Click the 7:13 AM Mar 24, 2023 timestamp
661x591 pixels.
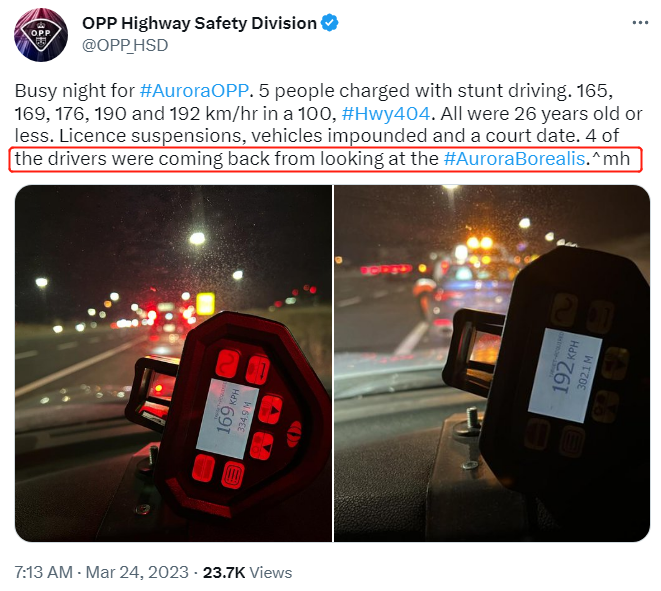pos(102,572)
